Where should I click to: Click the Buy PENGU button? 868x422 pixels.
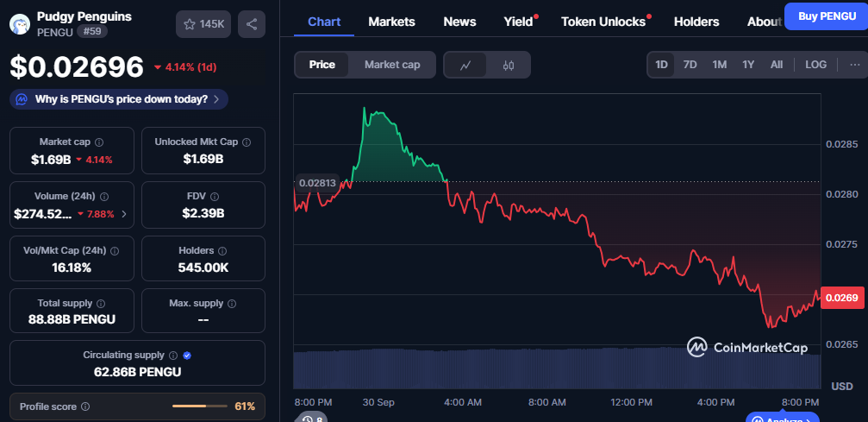[x=826, y=16]
